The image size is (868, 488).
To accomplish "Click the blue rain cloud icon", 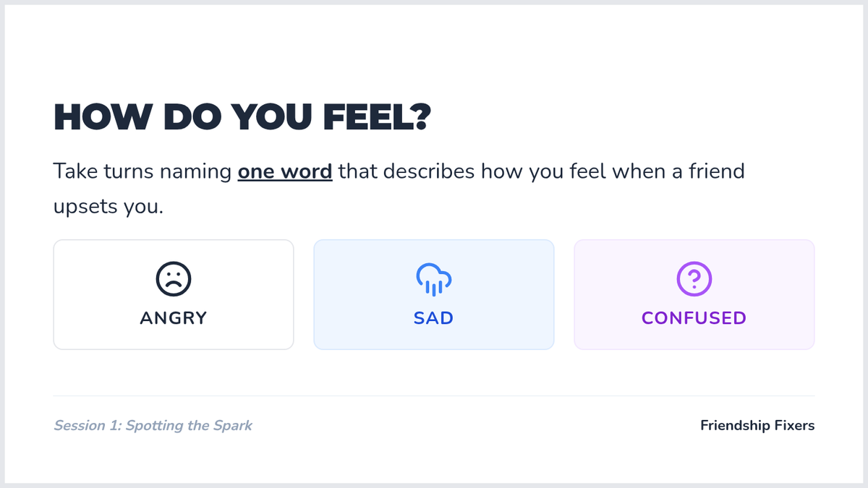I will tap(434, 279).
